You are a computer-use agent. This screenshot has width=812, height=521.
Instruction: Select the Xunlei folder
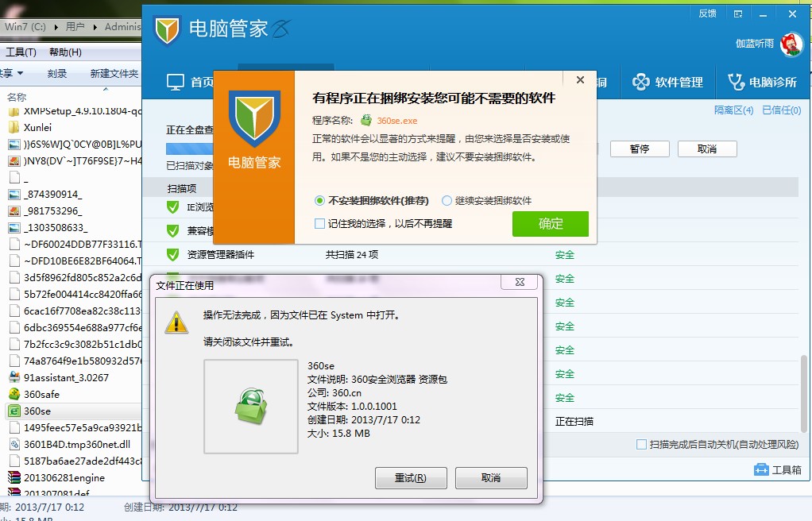(30, 127)
